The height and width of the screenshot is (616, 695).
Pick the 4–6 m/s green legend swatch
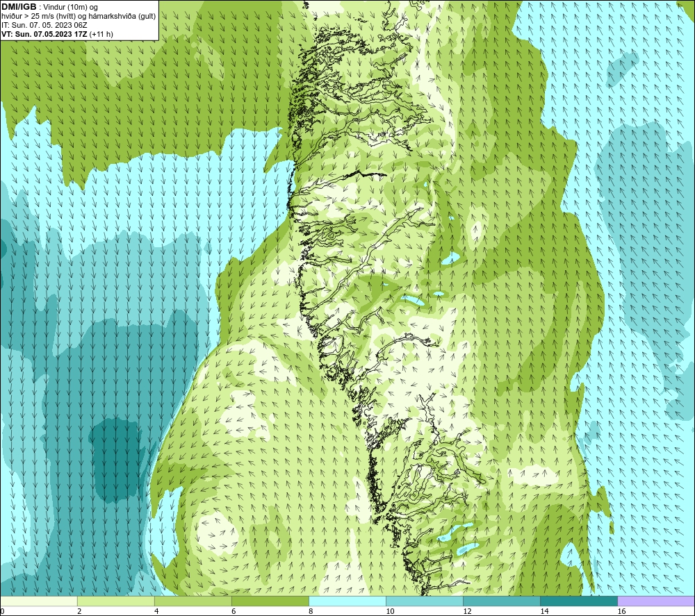tap(193, 601)
